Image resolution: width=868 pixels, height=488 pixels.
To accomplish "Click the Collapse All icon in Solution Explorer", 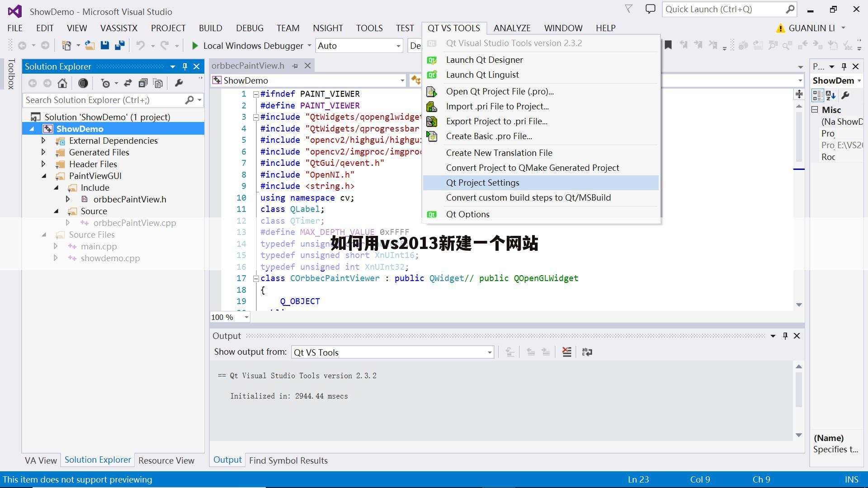I will pyautogui.click(x=143, y=83).
